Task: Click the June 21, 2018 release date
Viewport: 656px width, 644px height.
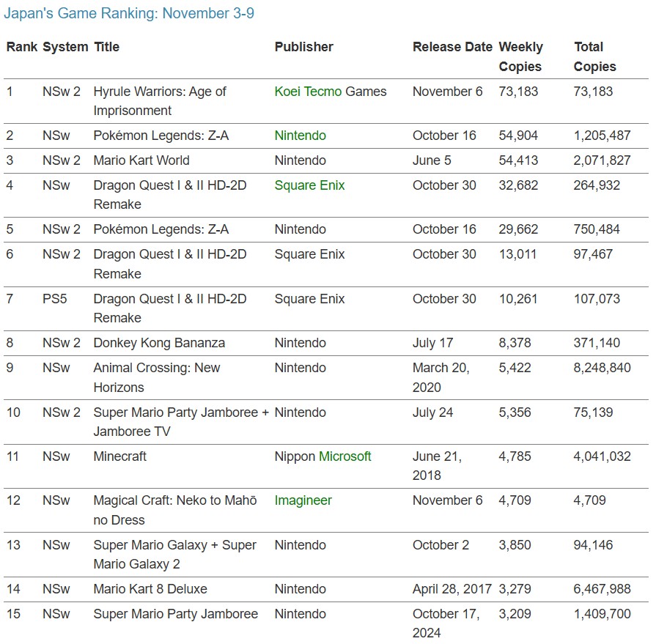Action: tap(437, 466)
